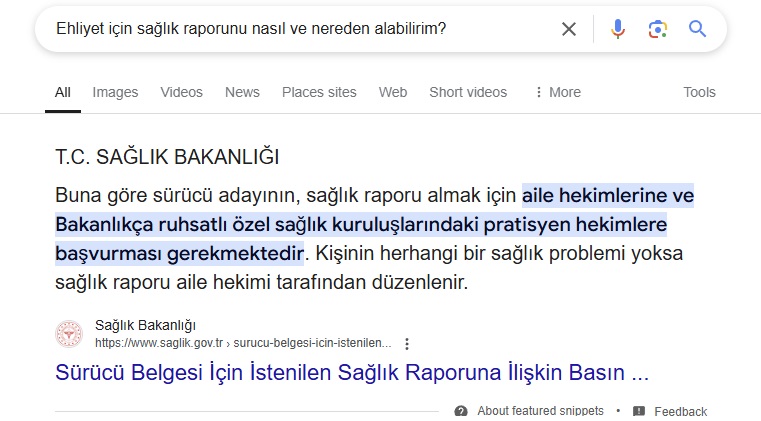The height and width of the screenshot is (421, 761).
Task: Open the three-dot menu beside the result URL
Action: coord(407,343)
